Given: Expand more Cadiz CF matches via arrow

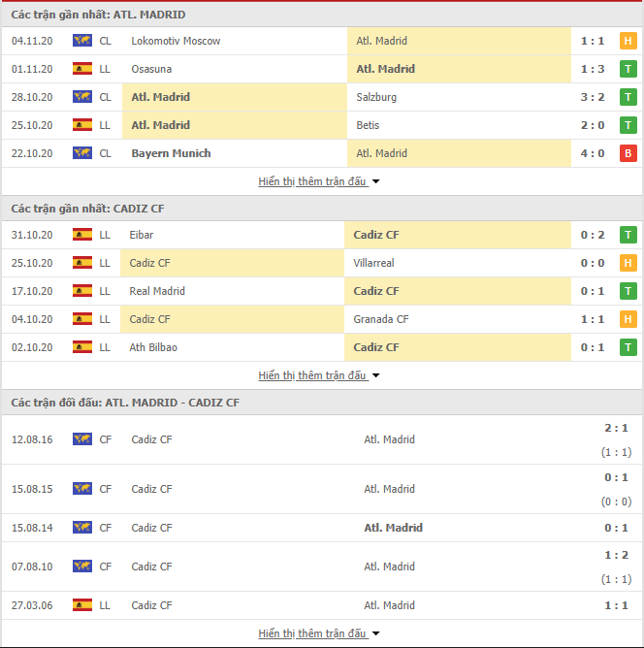Looking at the screenshot, I should point(376,375).
